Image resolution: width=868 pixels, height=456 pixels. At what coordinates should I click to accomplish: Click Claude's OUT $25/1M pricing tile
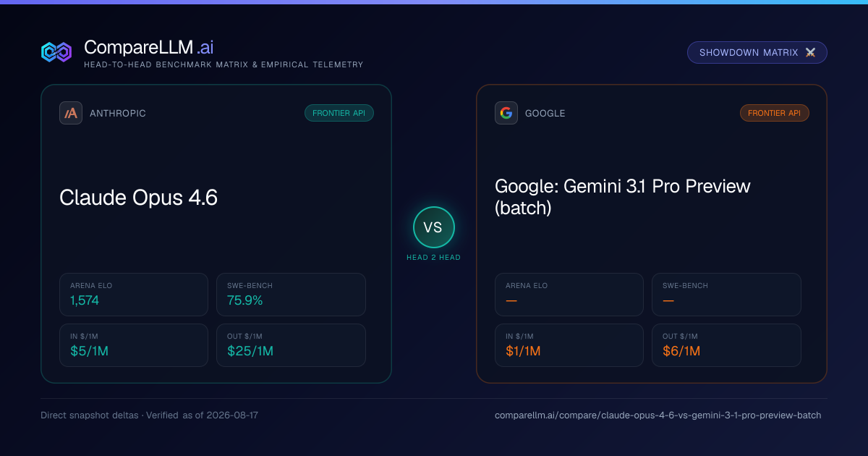(291, 345)
